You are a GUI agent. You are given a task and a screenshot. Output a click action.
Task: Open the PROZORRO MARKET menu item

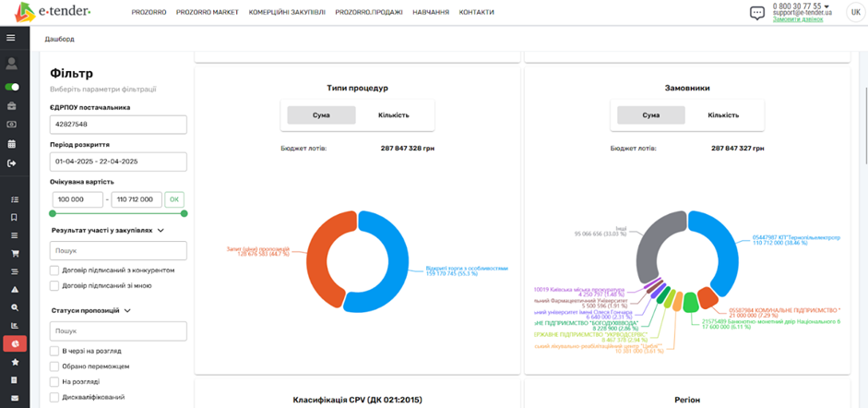(210, 13)
